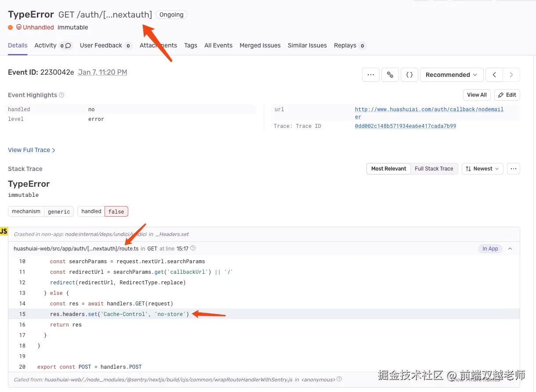
Task: Toggle the In App badge on route.ts frame
Action: tap(490, 248)
